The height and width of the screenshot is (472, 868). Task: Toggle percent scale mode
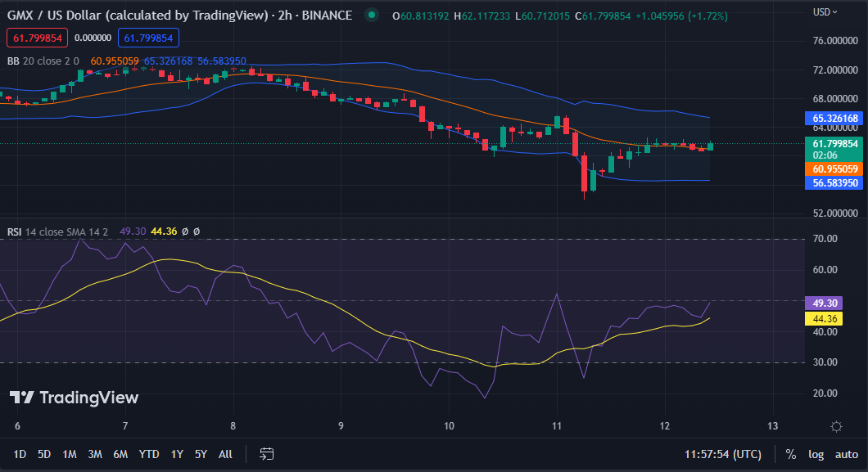[790, 454]
